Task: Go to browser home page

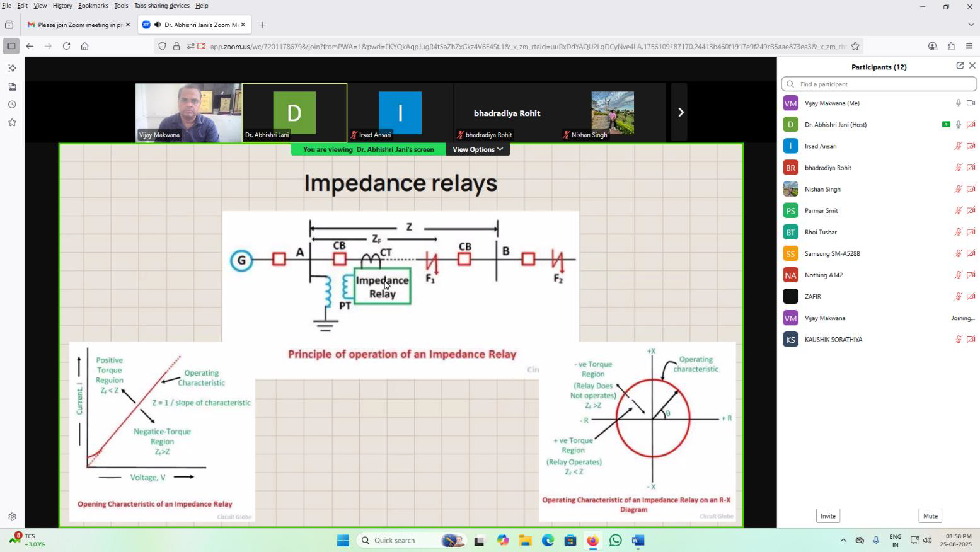Action: click(x=84, y=46)
